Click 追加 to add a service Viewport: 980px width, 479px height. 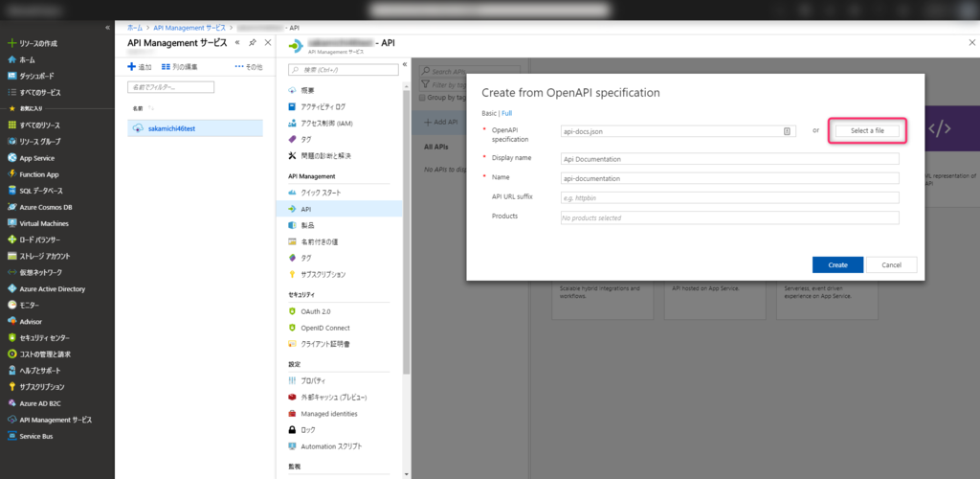tap(140, 67)
